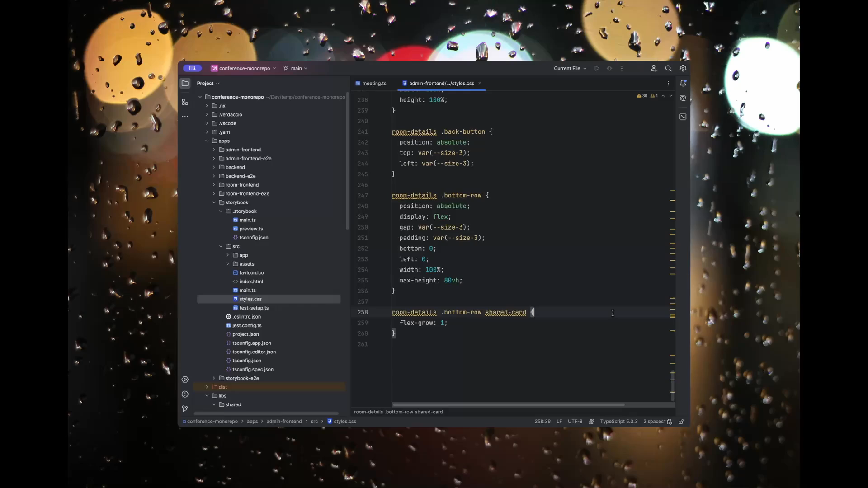Select the admin-frontend/.../styles.css tab
This screenshot has height=488, width=868.
click(438, 83)
